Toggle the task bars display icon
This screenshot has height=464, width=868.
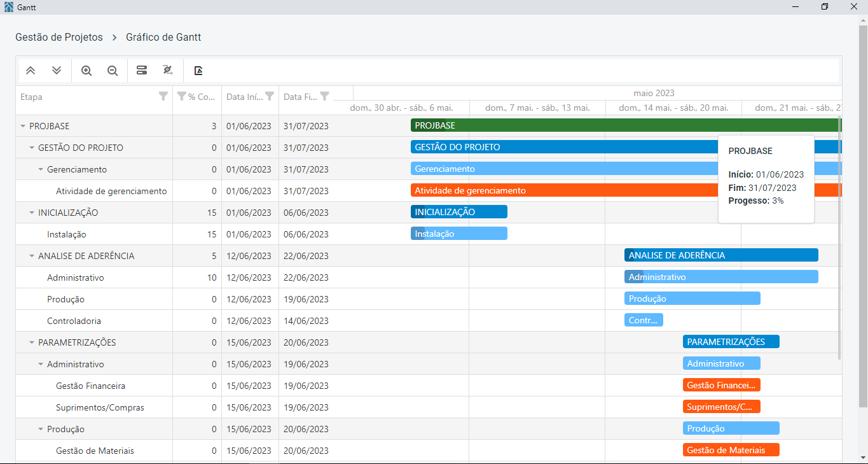click(x=142, y=71)
